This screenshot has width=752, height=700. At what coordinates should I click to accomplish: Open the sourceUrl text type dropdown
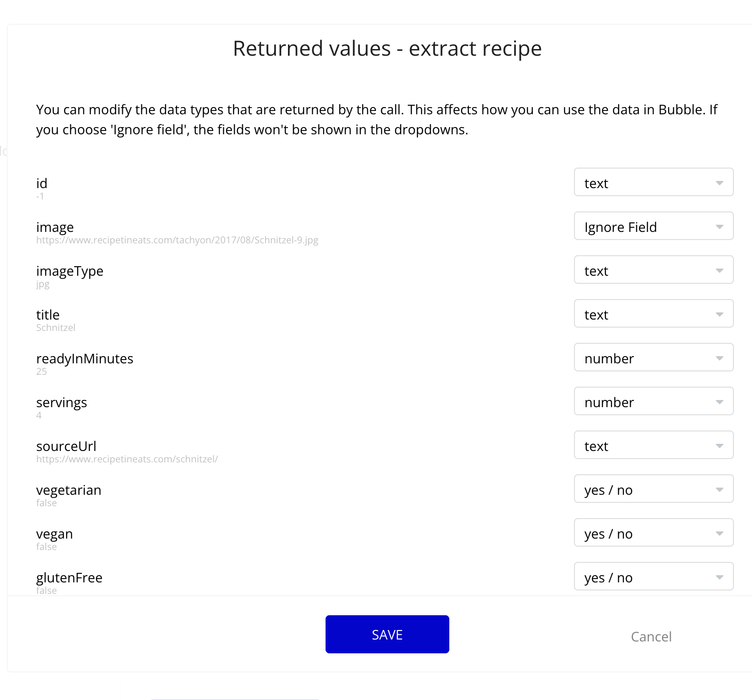pos(653,445)
